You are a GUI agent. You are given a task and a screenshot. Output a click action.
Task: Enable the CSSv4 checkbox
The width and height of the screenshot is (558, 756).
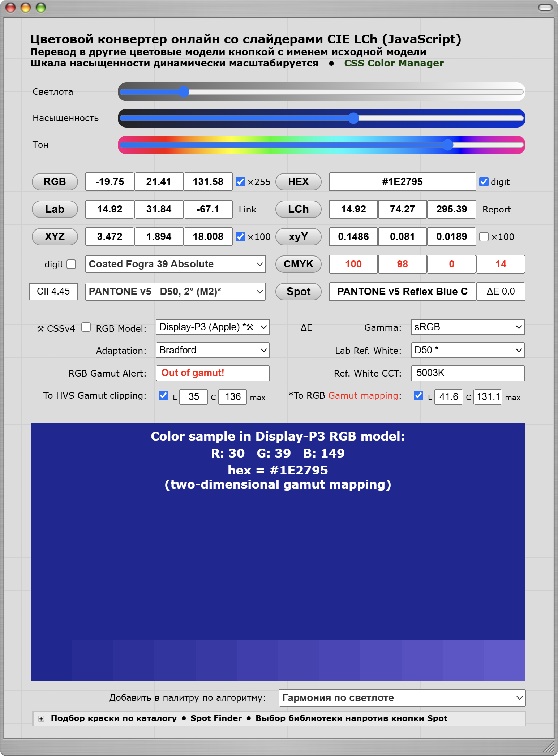86,327
